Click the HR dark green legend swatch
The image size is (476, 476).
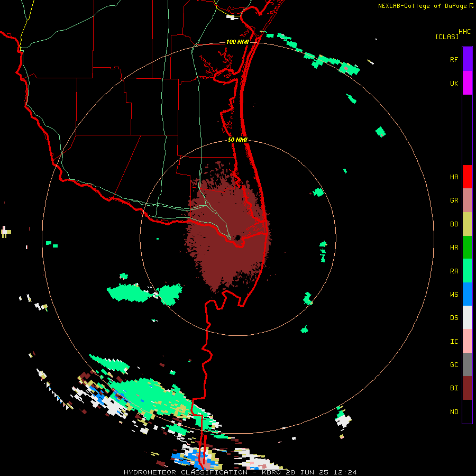coord(467,248)
